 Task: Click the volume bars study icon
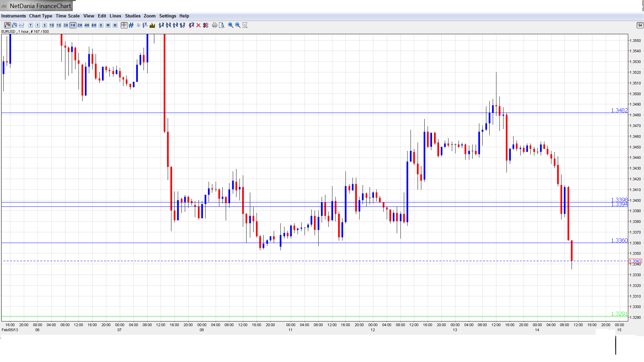[153, 25]
